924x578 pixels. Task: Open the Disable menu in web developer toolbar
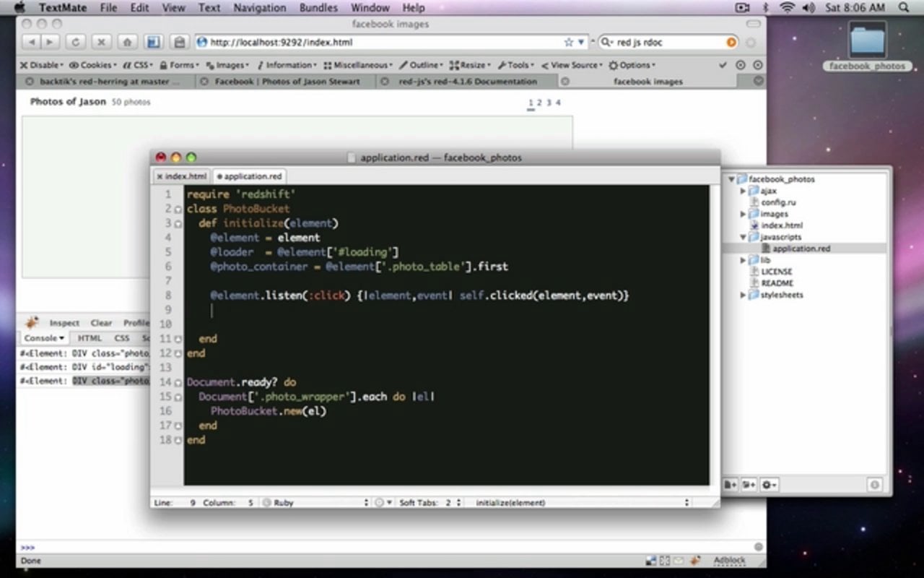41,65
